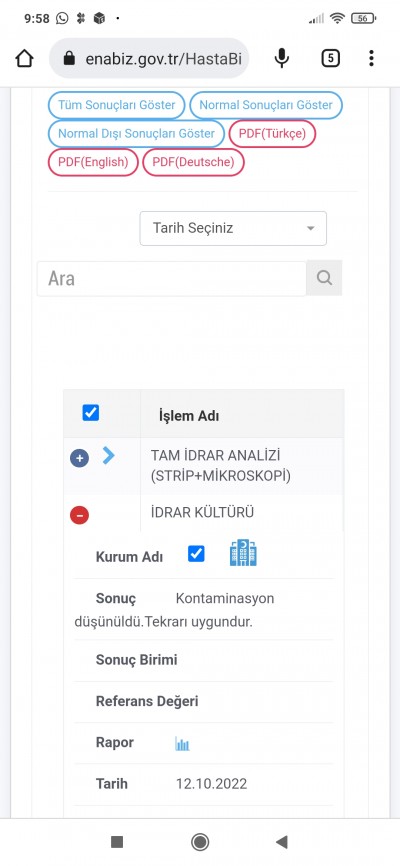Select Normal Dışı Sonuçları Göster filter
Image resolution: width=400 pixels, height=866 pixels.
136,134
